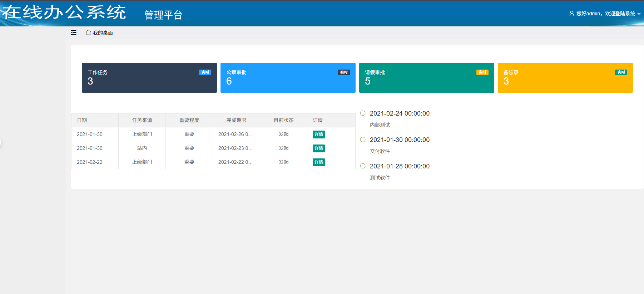This screenshot has height=294, width=644.
Task: Open 详情 for the 2021-02-22 dated task
Action: tap(318, 162)
